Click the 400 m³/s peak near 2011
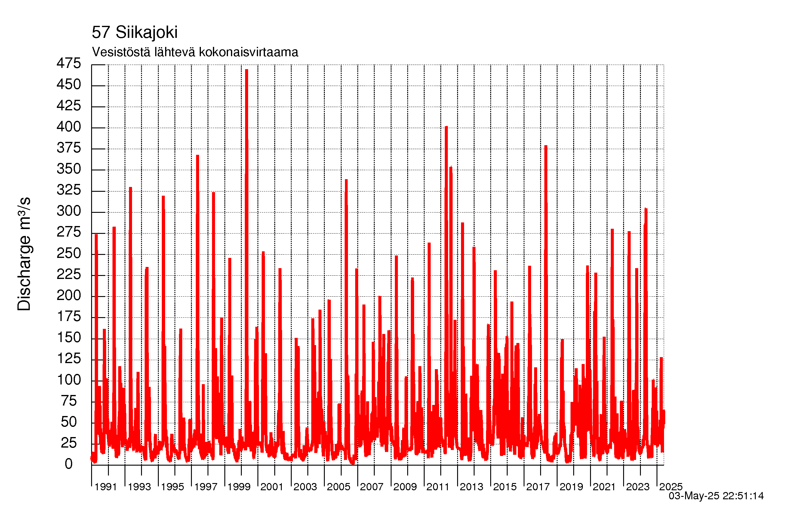The image size is (812, 511). 446,127
